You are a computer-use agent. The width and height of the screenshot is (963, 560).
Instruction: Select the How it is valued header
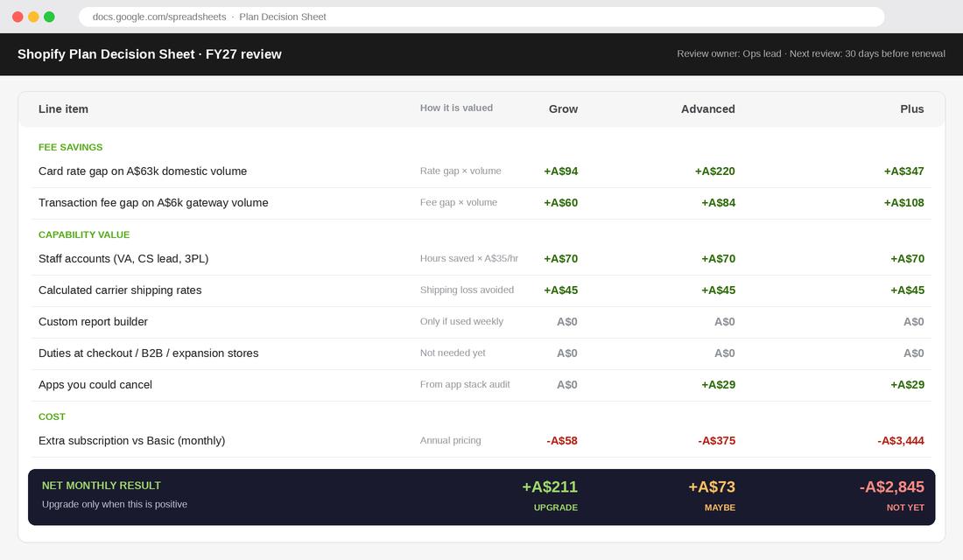456,108
